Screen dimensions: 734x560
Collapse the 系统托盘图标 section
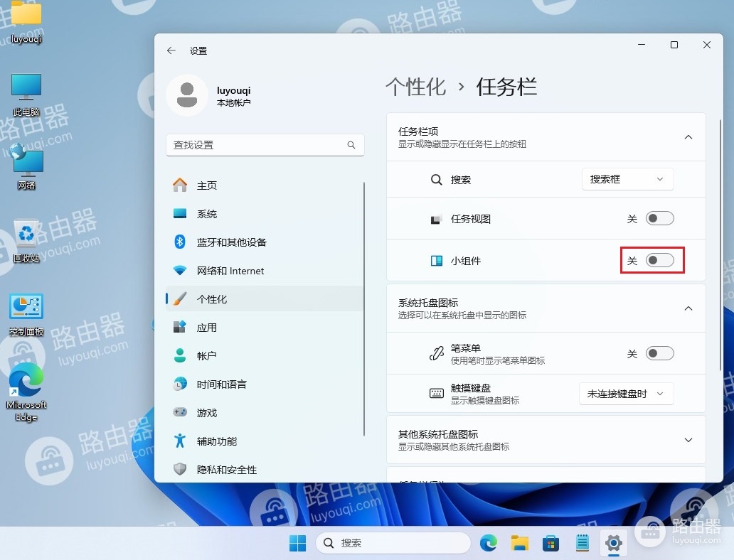688,308
